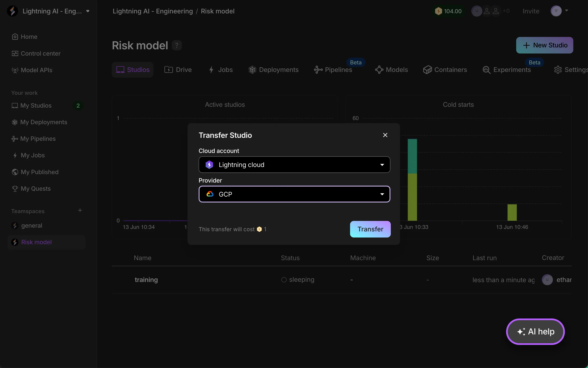Click the New Studio button

(x=545, y=45)
